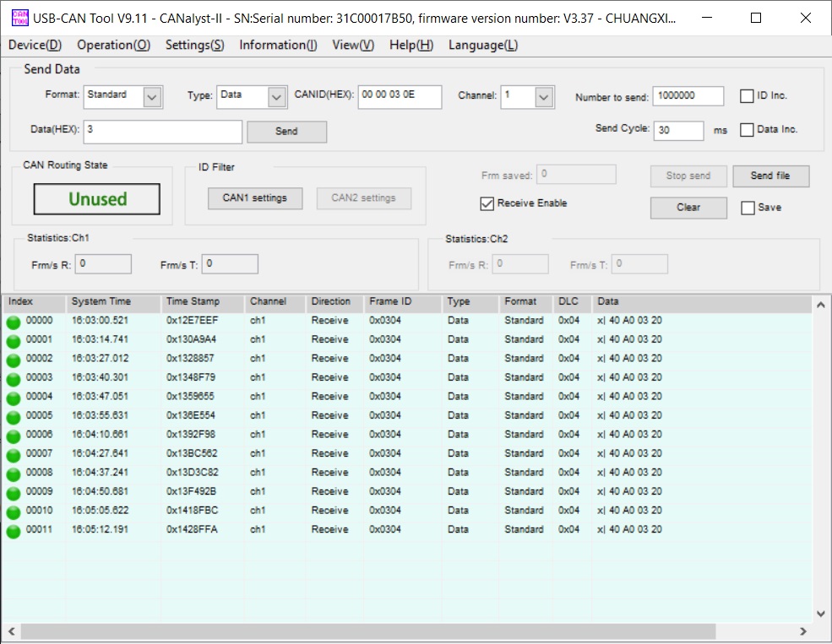Viewport: 832px width, 644px height.
Task: Open the Format dropdown showing Standard
Action: (x=152, y=98)
